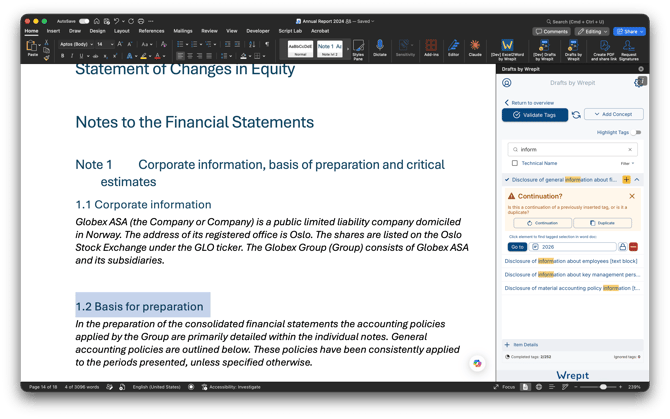Launch the Claude add-in
This screenshot has width=670, height=419.
click(475, 48)
